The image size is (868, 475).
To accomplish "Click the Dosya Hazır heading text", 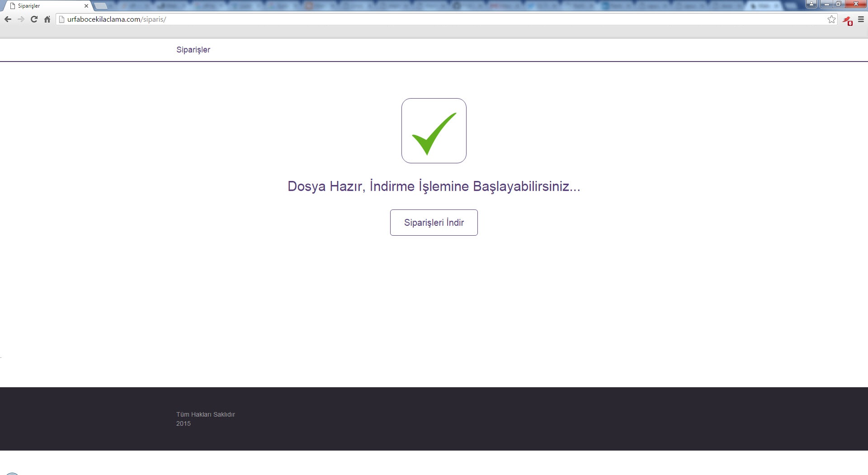I will click(x=434, y=186).
